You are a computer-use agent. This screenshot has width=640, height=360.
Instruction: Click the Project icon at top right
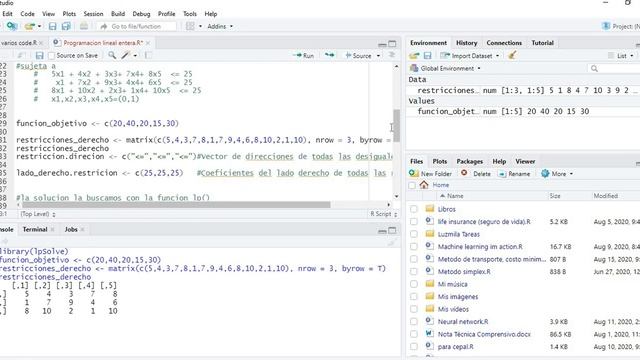pyautogui.click(x=606, y=26)
